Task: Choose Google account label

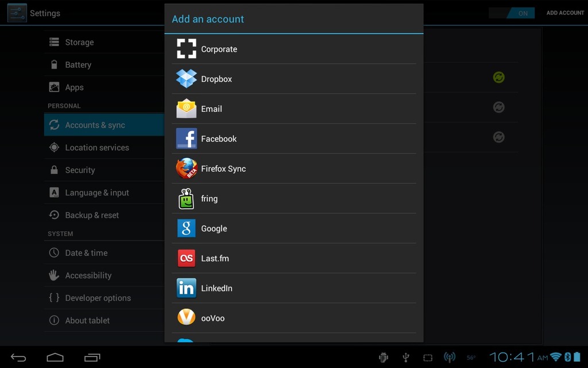Action: point(214,229)
